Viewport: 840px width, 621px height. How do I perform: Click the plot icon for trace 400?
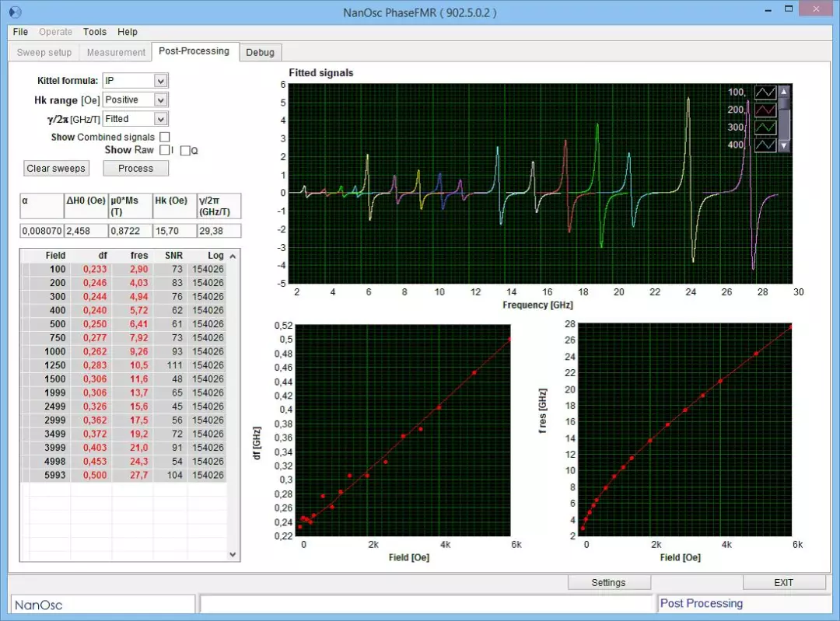pos(765,145)
